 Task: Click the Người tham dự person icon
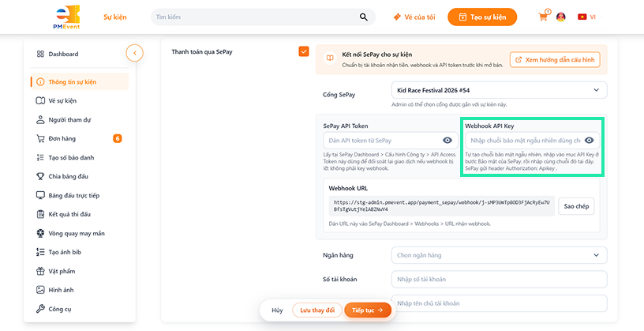[40, 119]
